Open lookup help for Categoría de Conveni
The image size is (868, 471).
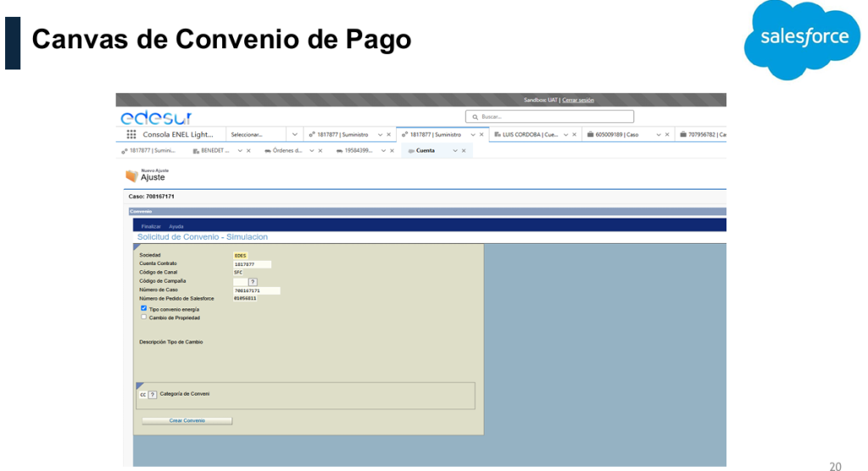pyautogui.click(x=153, y=395)
